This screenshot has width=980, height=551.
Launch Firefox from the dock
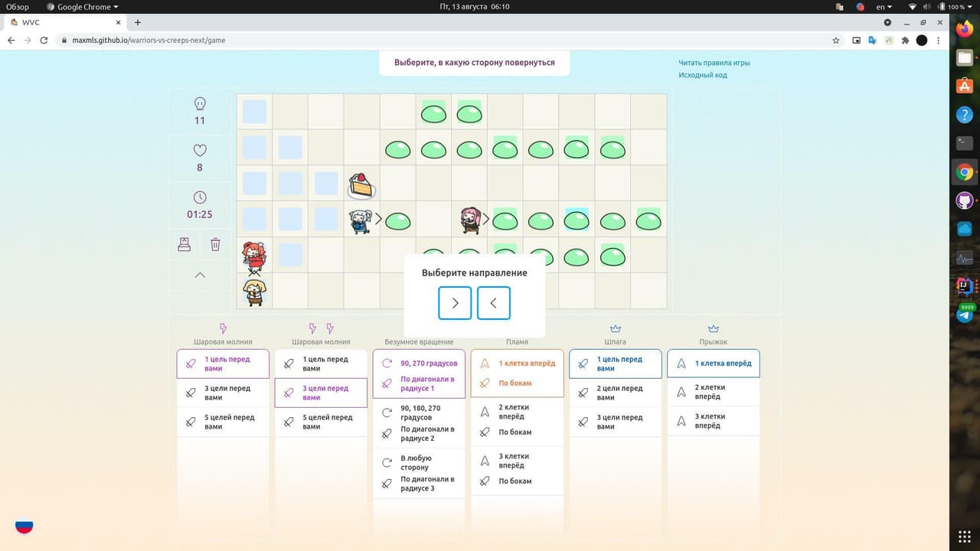[965, 29]
